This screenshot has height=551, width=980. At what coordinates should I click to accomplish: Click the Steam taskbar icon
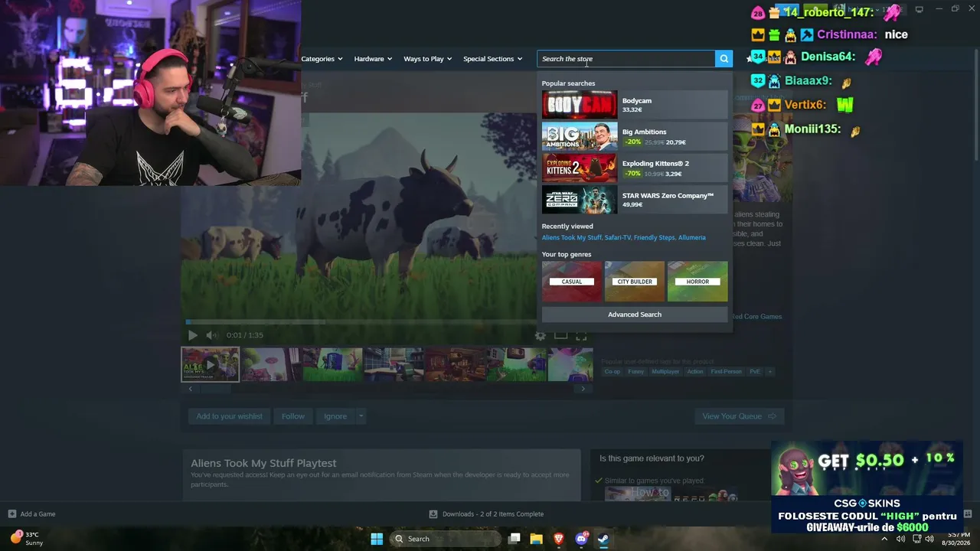(603, 539)
